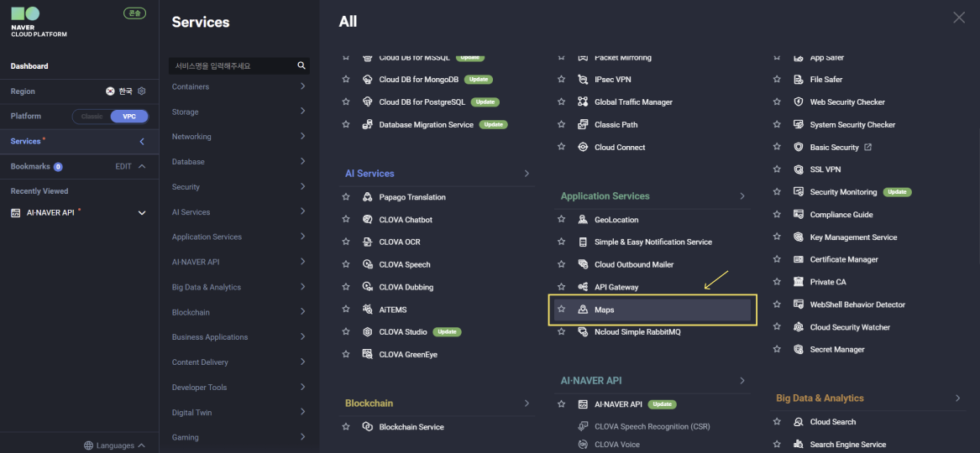
Task: Click the CLOVA OCR icon
Action: coord(368,242)
